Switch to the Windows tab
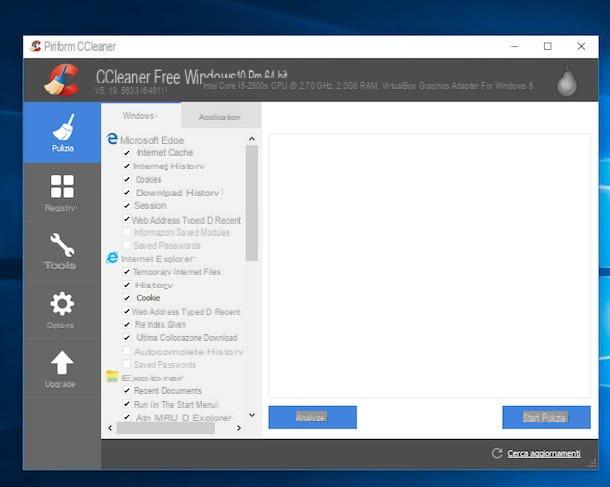610x487 pixels. (x=141, y=116)
